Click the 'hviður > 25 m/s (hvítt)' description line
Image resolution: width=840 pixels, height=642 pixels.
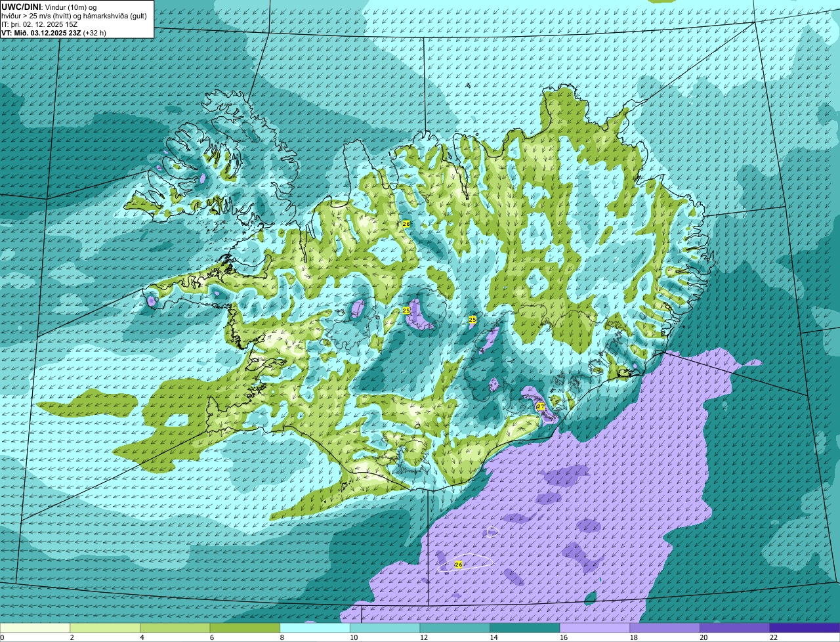point(74,16)
